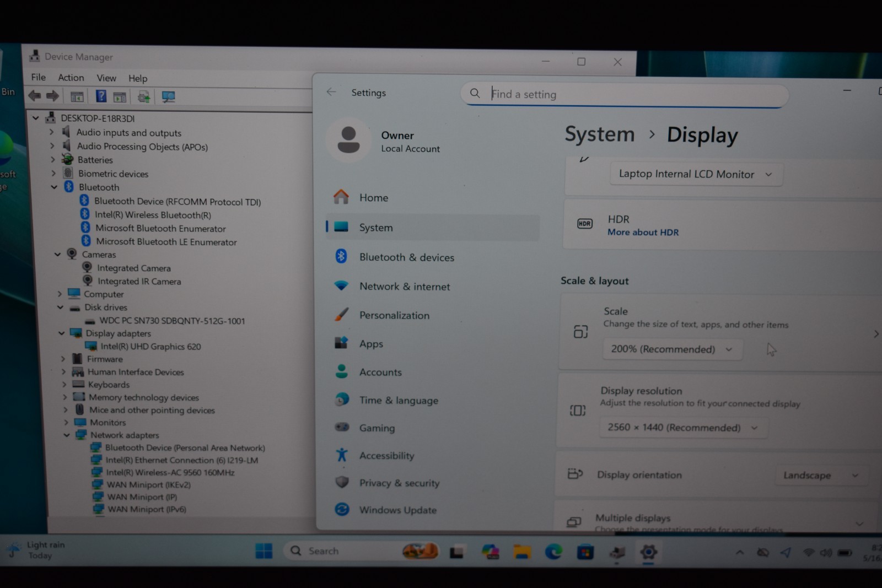
Task: Click the Back arrow in Device Manager toolbar
Action: tap(35, 96)
